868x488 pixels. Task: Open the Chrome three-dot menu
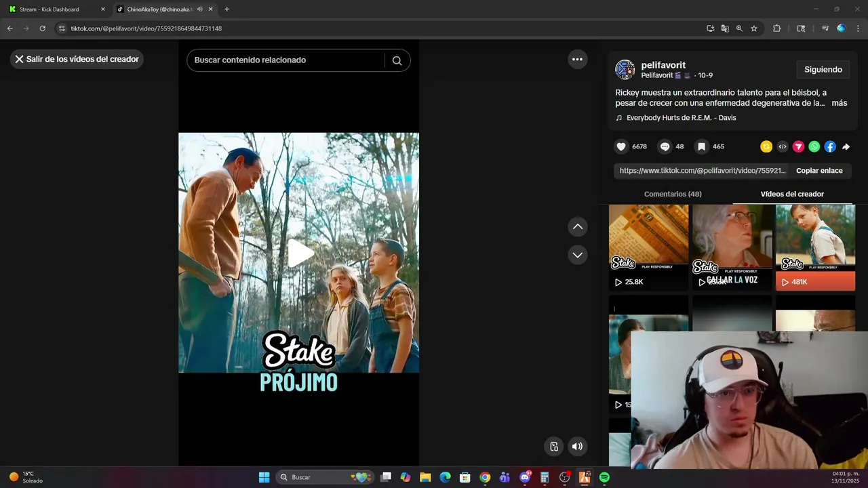click(859, 28)
